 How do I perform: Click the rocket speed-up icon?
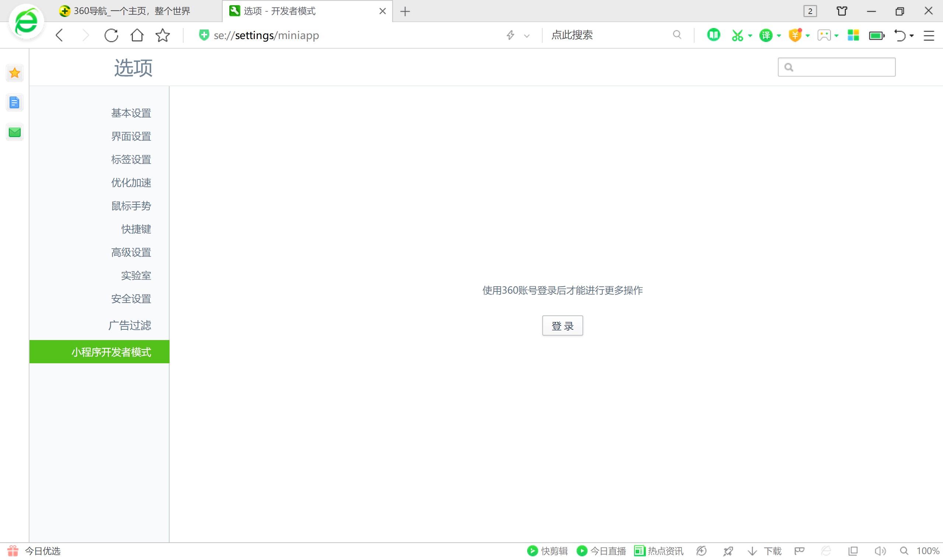tap(728, 551)
